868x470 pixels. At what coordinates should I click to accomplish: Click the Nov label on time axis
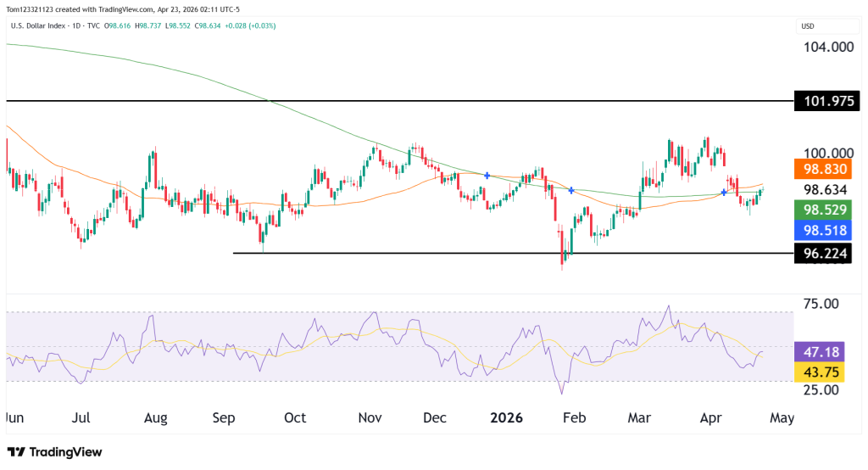pos(370,418)
